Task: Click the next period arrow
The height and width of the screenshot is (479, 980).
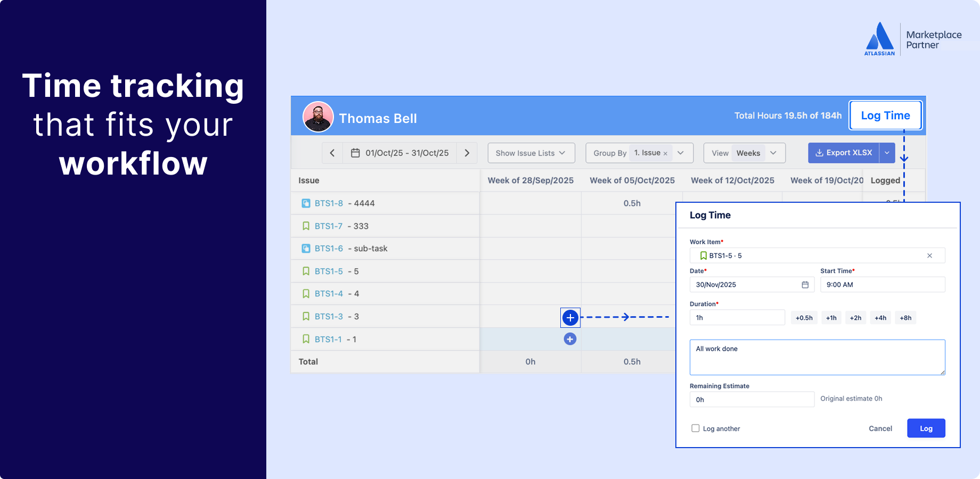Action: coord(467,153)
